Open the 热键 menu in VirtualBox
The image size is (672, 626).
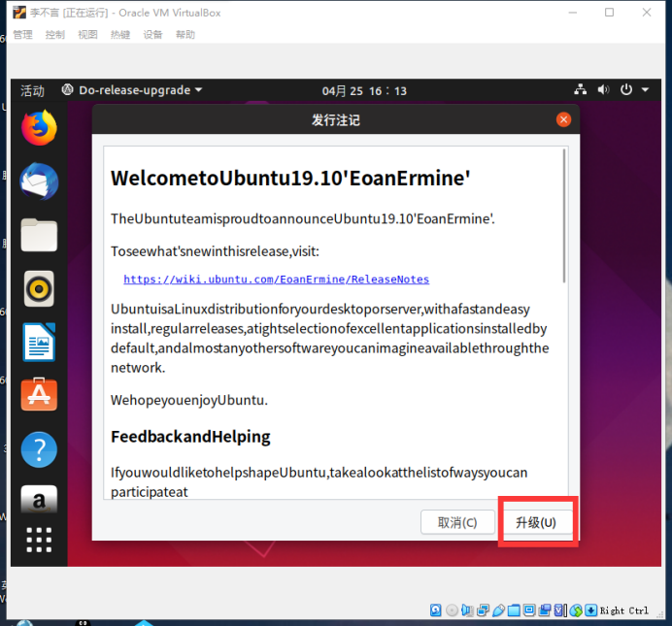(x=120, y=35)
